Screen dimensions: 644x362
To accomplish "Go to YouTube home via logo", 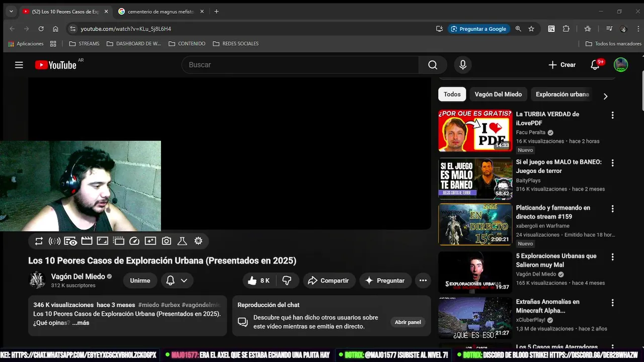I will click(55, 65).
